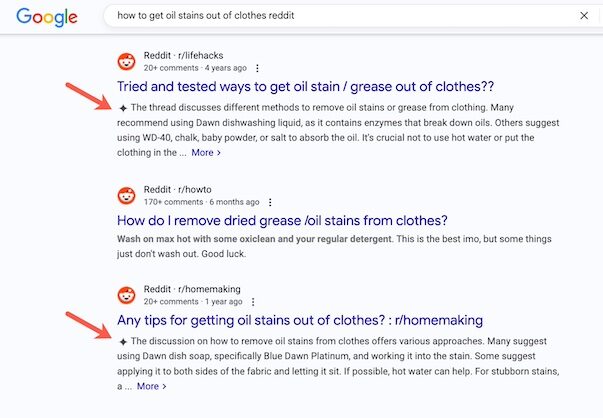Click the sparkle icon on the r/lifehacks summary

click(122, 108)
